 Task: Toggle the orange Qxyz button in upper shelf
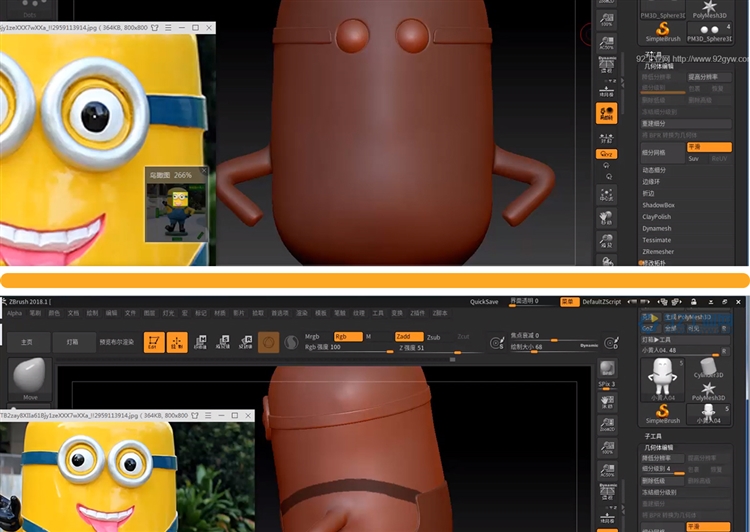tap(607, 154)
